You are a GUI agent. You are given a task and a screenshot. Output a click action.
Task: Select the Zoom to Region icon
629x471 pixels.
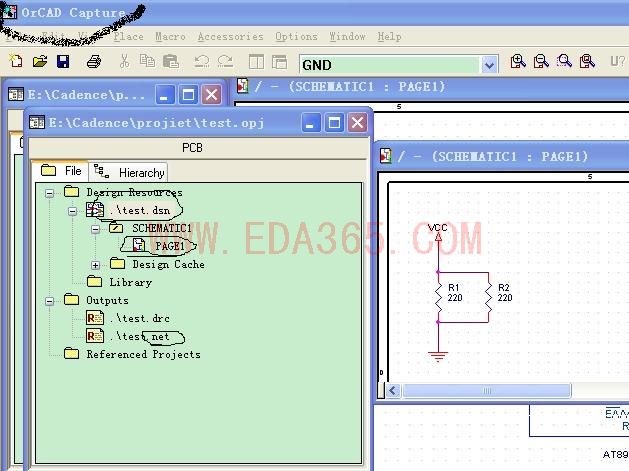564,61
